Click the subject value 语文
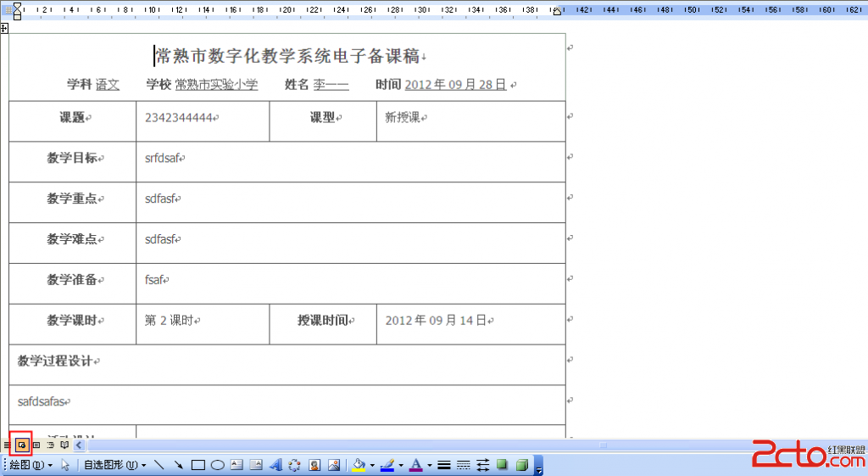This screenshot has width=868, height=476. tap(108, 85)
